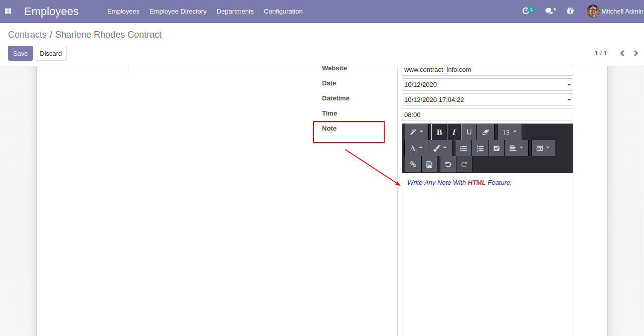
Task: Open the insert table dropdown
Action: (x=543, y=148)
